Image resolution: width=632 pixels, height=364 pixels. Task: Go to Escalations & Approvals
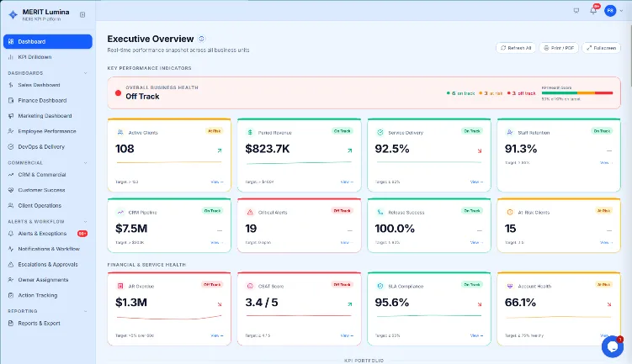(48, 265)
